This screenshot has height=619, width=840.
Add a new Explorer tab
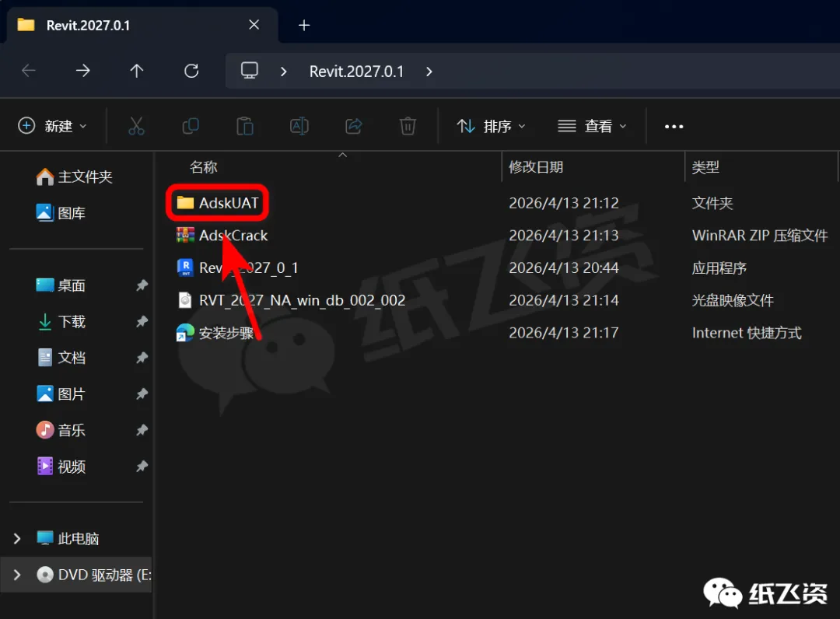(x=304, y=25)
